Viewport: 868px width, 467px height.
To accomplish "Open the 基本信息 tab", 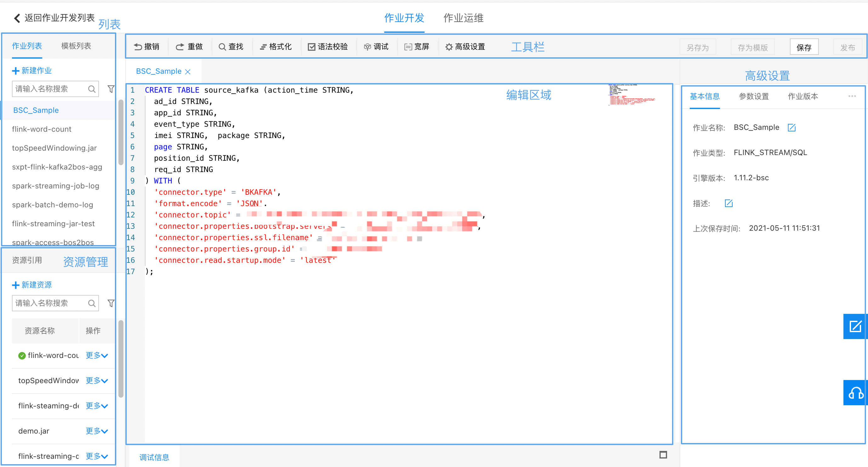I will [x=705, y=96].
